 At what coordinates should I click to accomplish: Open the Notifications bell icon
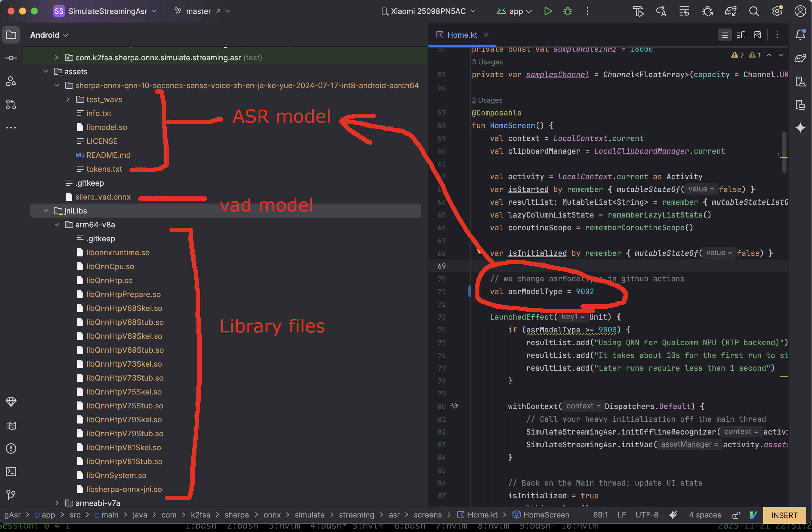coord(800,35)
